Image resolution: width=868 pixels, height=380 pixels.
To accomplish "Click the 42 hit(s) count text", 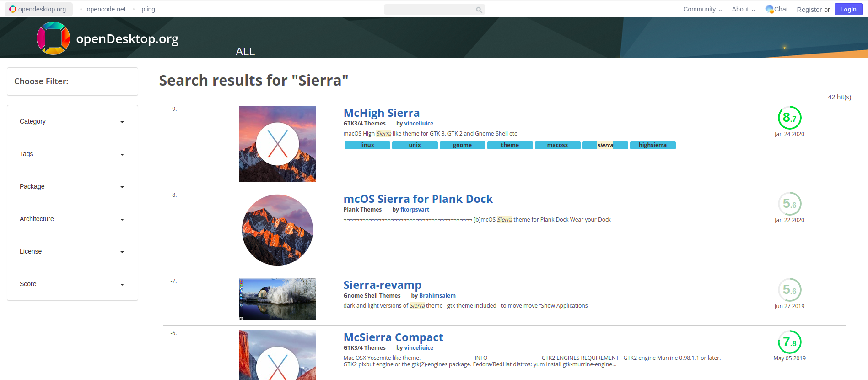I will click(839, 97).
